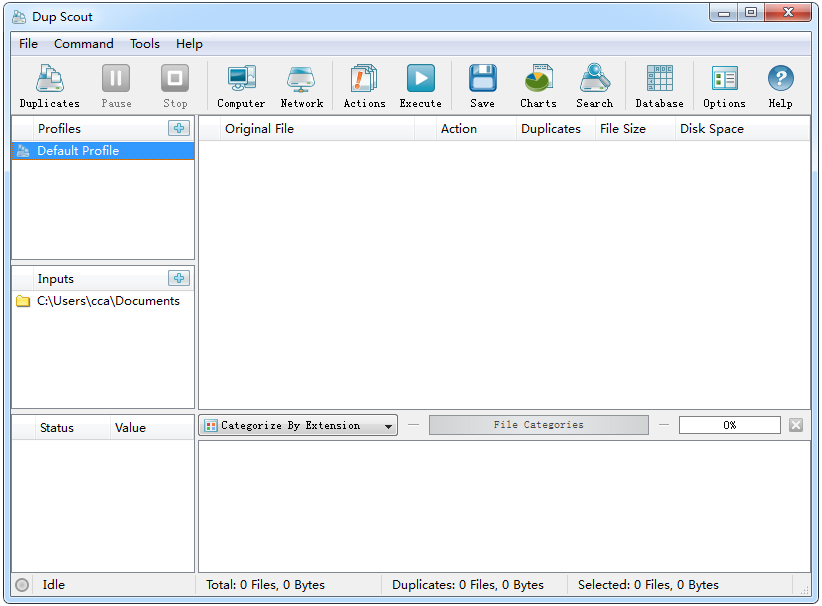Expand the Categorize By Extension dropdown
The width and height of the screenshot is (822, 606).
298,425
